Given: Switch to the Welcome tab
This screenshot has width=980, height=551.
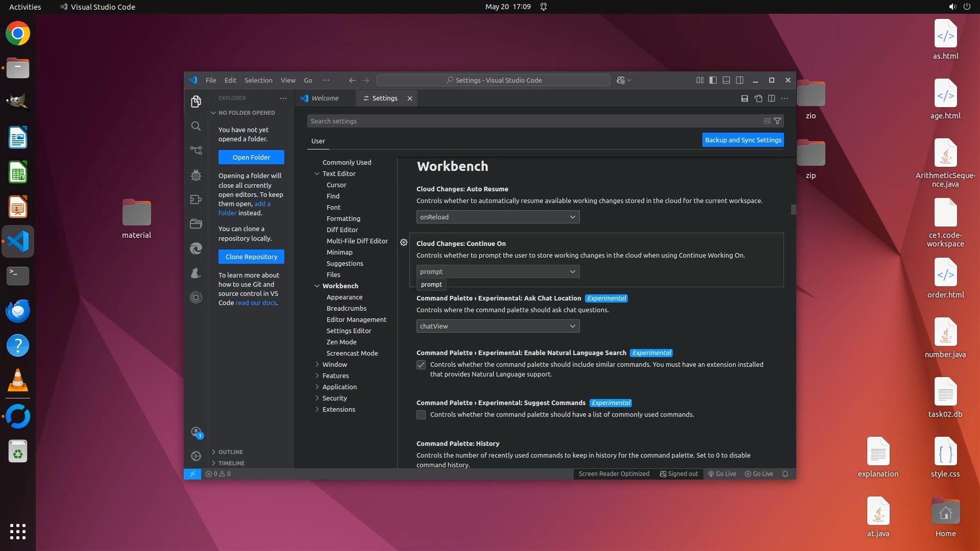Looking at the screenshot, I should pyautogui.click(x=324, y=98).
